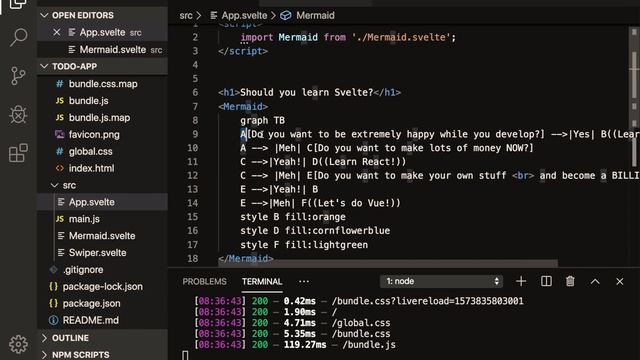
Task: Switch to the Problems tab
Action: (x=204, y=282)
